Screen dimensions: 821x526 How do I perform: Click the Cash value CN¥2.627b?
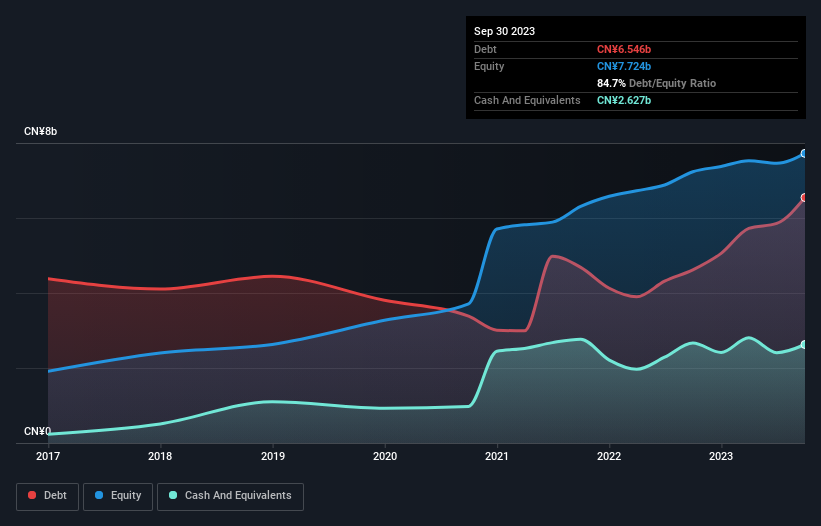624,100
